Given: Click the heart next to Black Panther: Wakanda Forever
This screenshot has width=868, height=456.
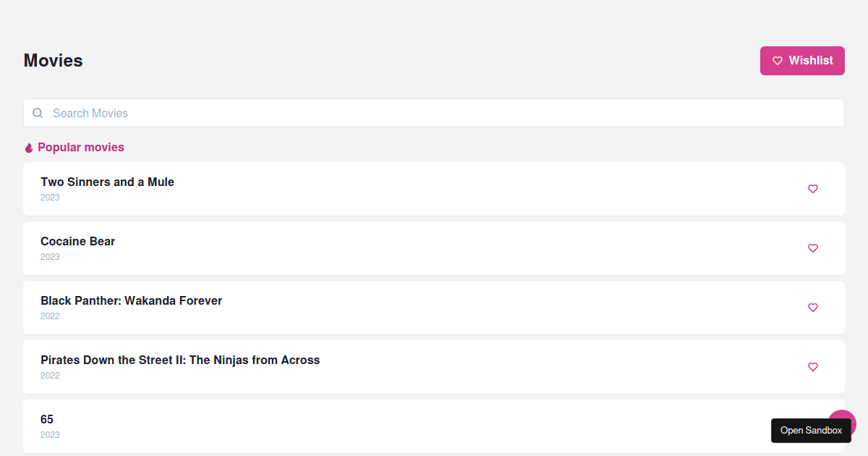Looking at the screenshot, I should [813, 308].
